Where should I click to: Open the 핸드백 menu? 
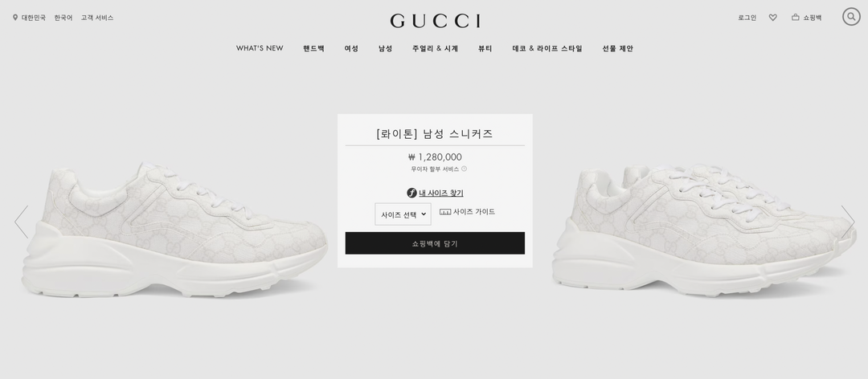coord(314,49)
